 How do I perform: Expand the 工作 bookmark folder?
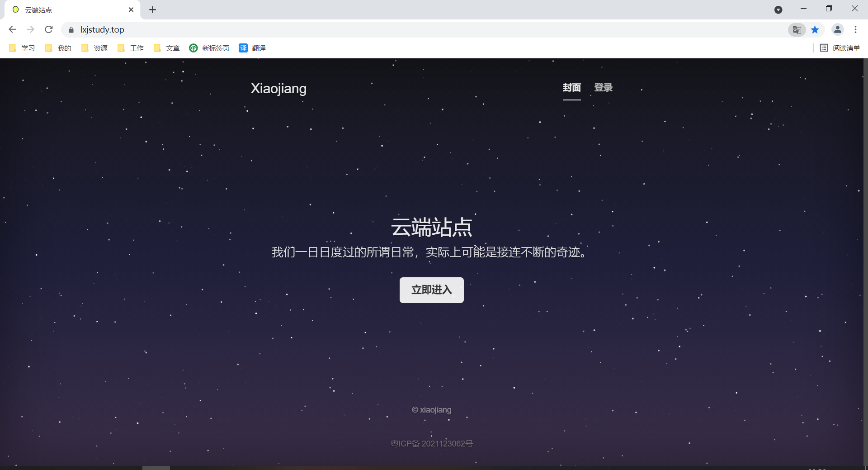point(131,48)
